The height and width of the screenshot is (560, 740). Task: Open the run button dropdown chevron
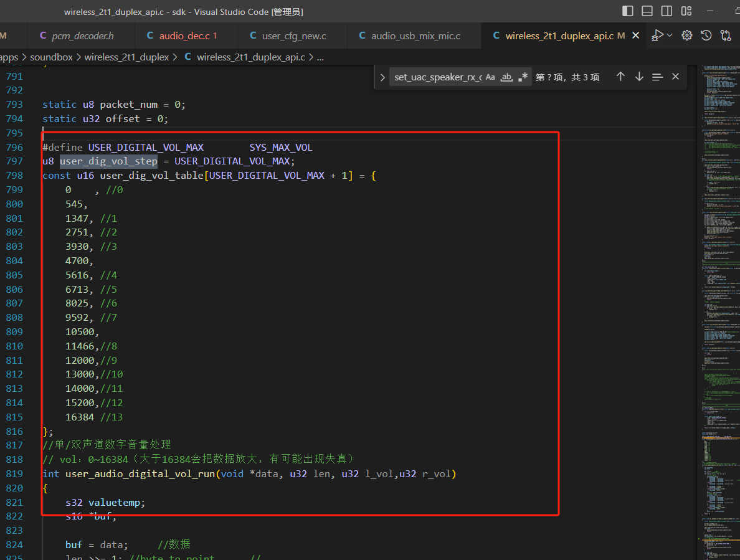point(670,36)
